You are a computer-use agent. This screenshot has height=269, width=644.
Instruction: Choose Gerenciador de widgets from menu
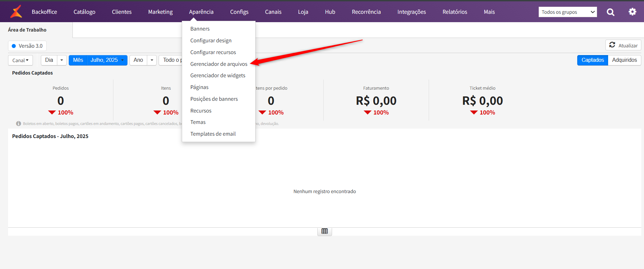[x=218, y=76]
